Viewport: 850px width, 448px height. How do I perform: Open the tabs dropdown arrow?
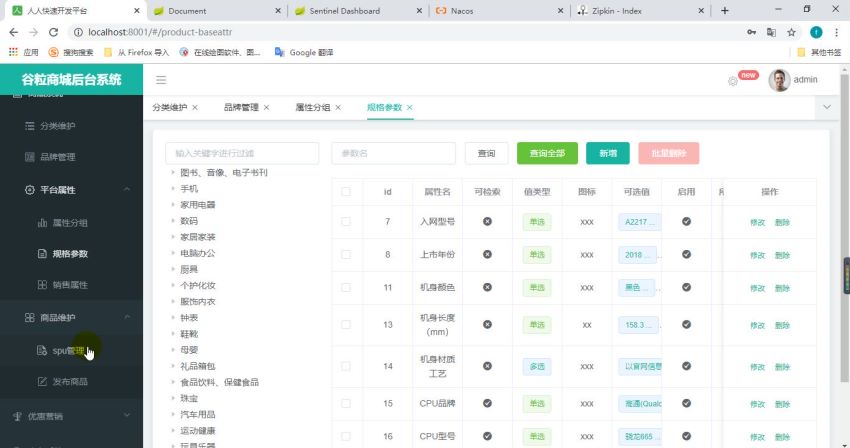[x=827, y=107]
